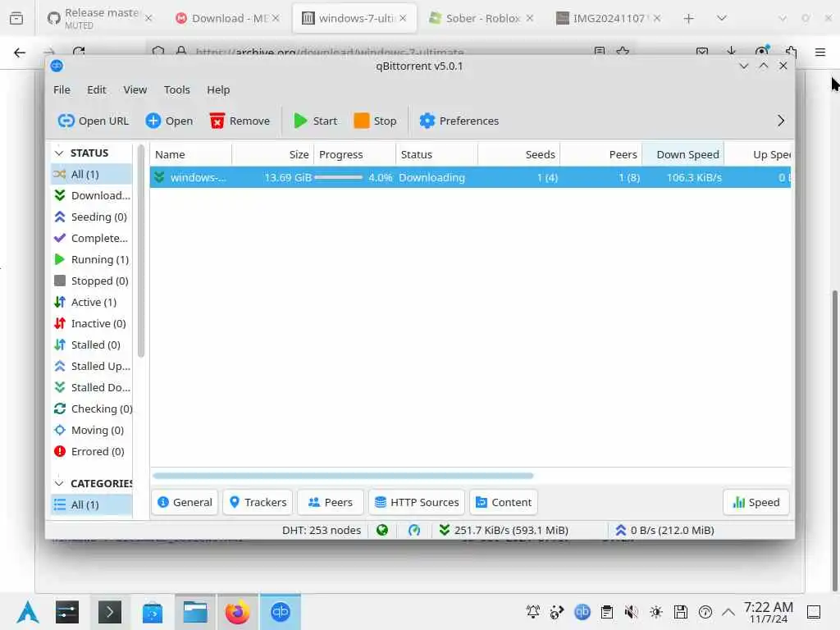The width and height of the screenshot is (840, 630).
Task: Filter by Completed torrents
Action: (91, 239)
